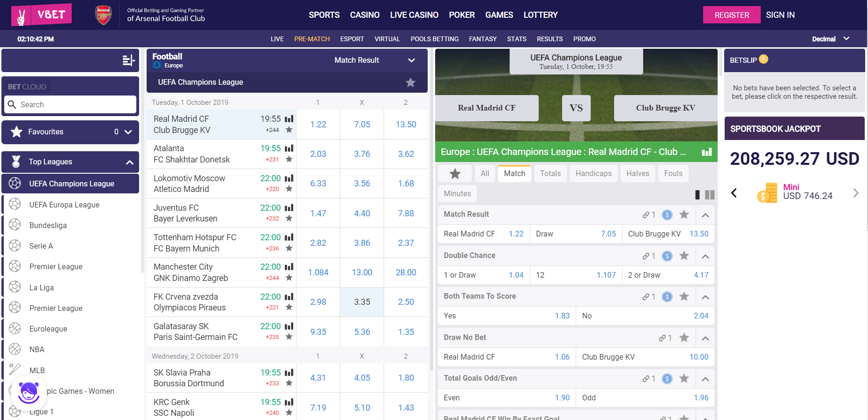Image resolution: width=868 pixels, height=420 pixels.
Task: Open statistics icon for Real Madrid CF match
Action: click(289, 119)
